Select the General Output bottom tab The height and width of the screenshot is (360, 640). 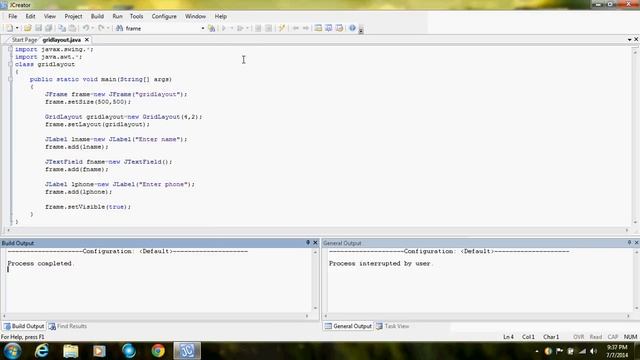click(x=348, y=326)
